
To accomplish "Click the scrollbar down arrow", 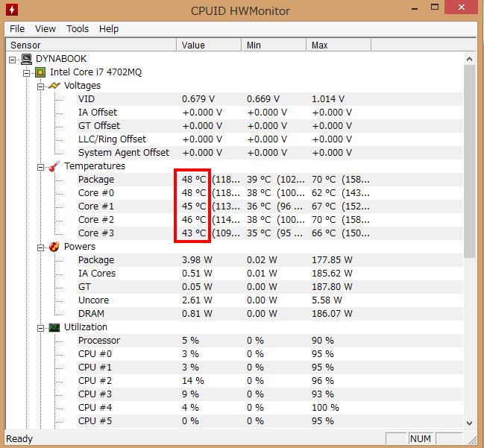I will coord(470,423).
